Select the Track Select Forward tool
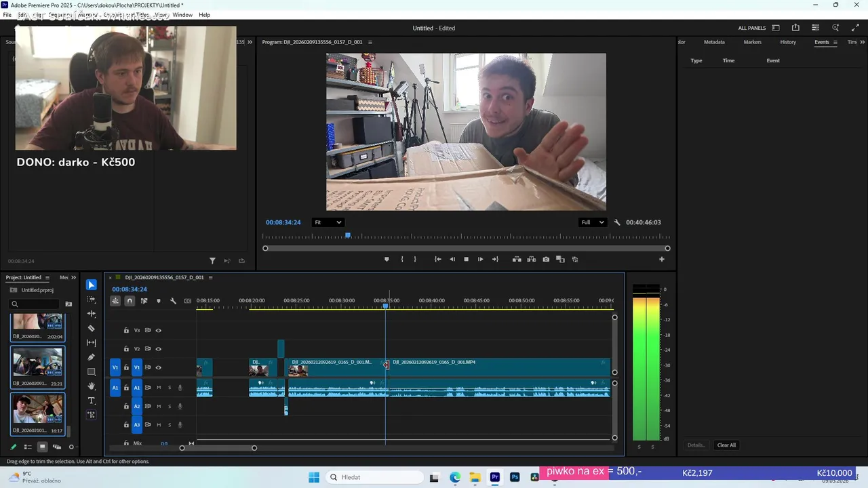This screenshot has width=868, height=488. pyautogui.click(x=92, y=300)
